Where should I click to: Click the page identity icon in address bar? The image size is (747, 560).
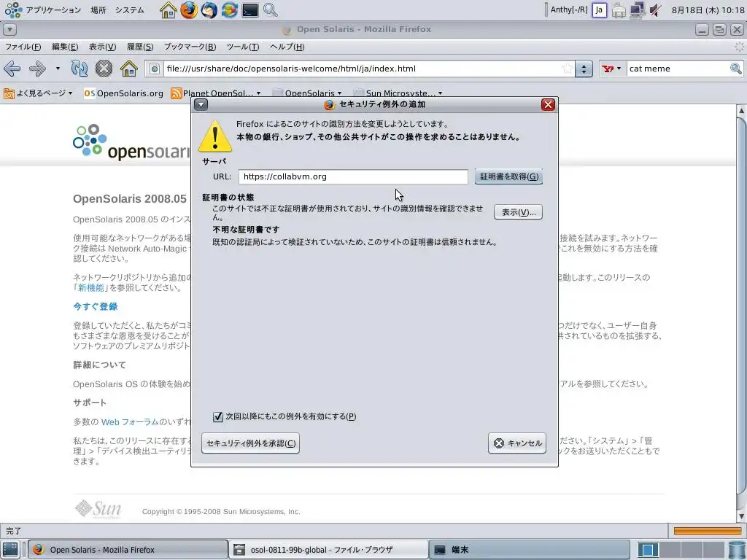pos(155,69)
